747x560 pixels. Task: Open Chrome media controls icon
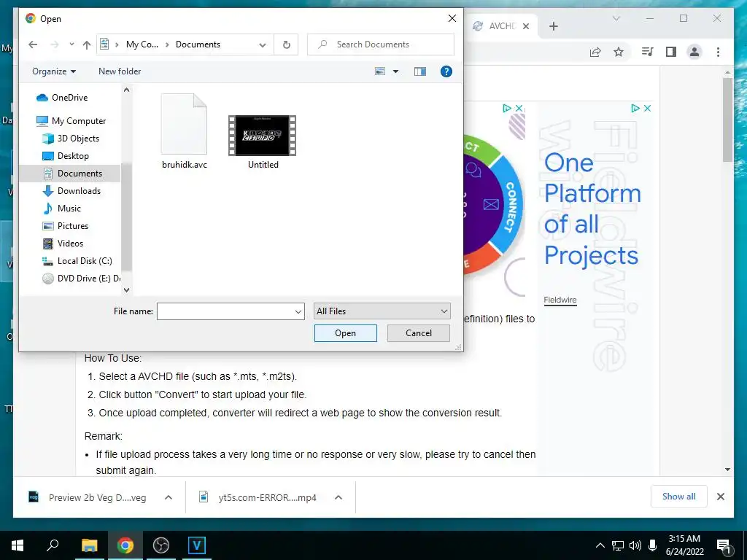click(647, 52)
